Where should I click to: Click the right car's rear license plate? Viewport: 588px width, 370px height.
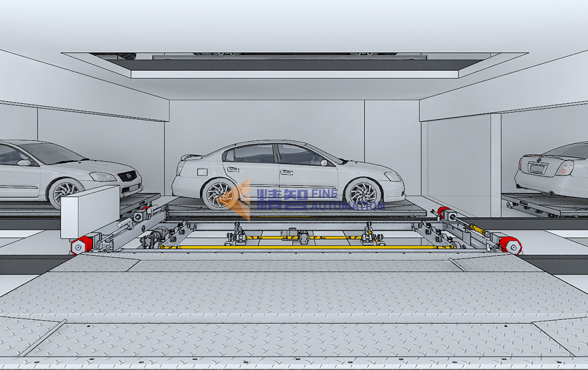(538, 168)
